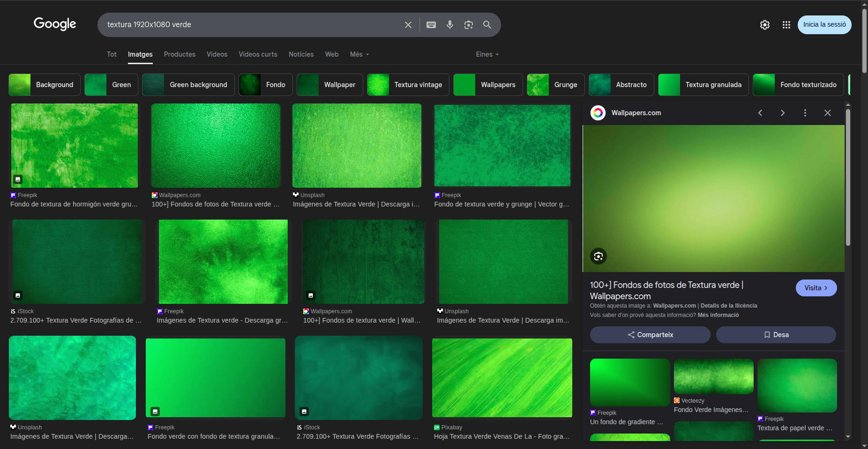Viewport: 868px width, 449px height.
Task: Open the preview panel three-dot menu
Action: pyautogui.click(x=805, y=113)
